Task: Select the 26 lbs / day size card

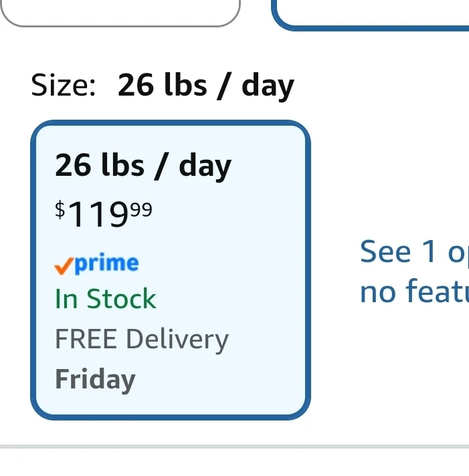Action: click(171, 270)
